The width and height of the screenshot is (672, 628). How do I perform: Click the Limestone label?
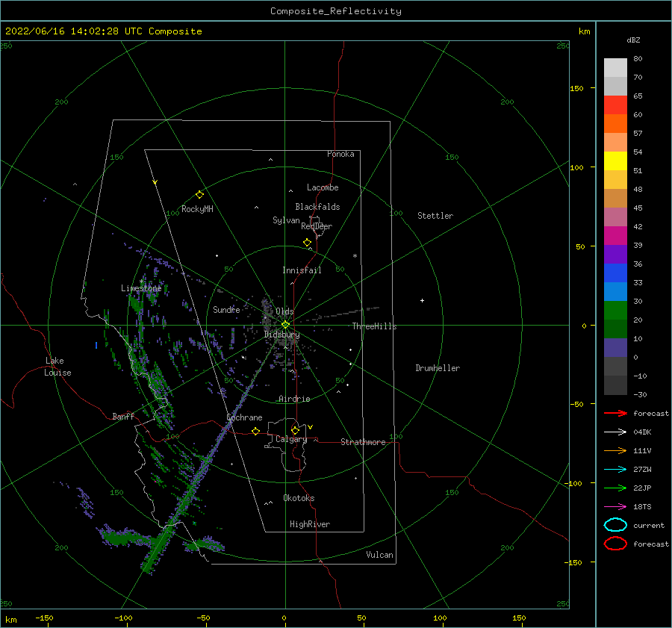(x=141, y=288)
